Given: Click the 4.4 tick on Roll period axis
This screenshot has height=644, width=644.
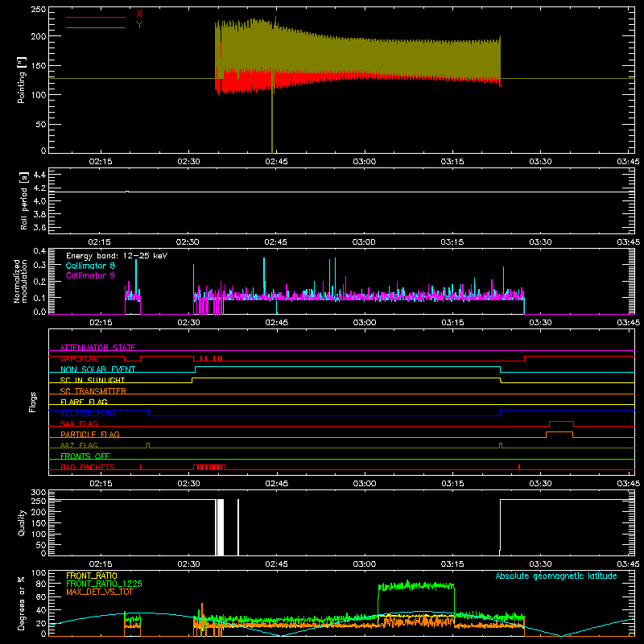Looking at the screenshot, I should [x=39, y=175].
